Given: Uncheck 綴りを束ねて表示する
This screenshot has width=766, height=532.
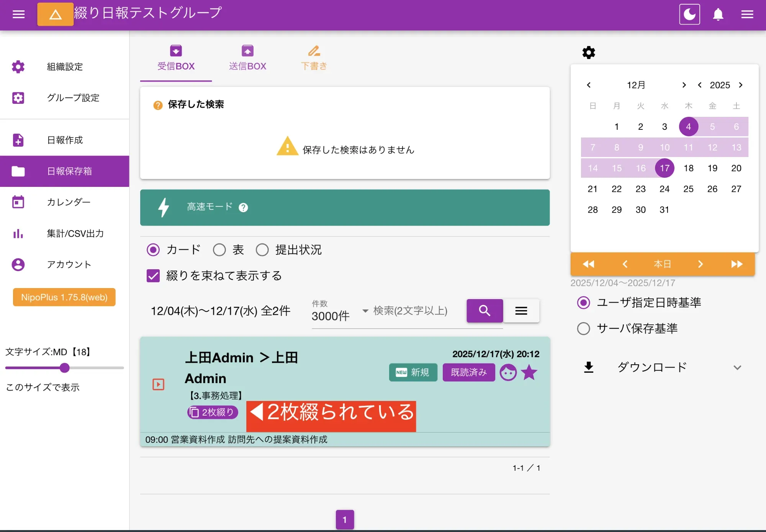Looking at the screenshot, I should [153, 275].
